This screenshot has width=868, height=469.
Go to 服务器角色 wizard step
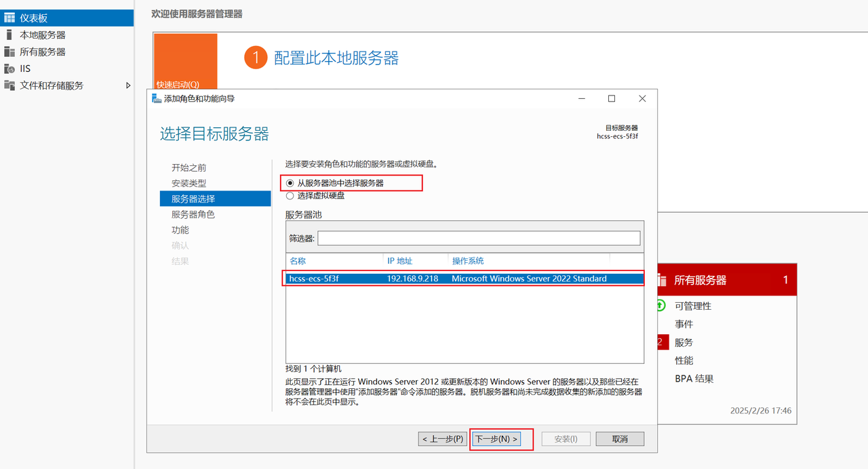tap(193, 214)
